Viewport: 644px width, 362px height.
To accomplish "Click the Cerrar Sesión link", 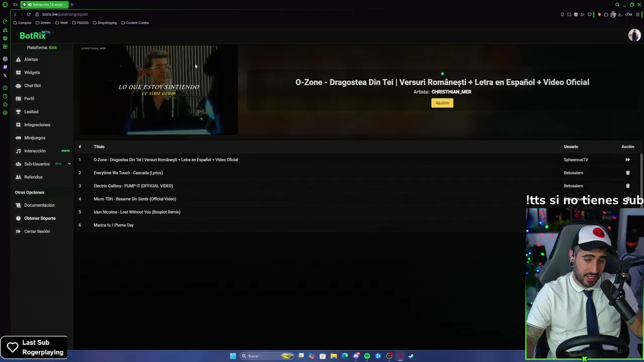I will tap(37, 231).
